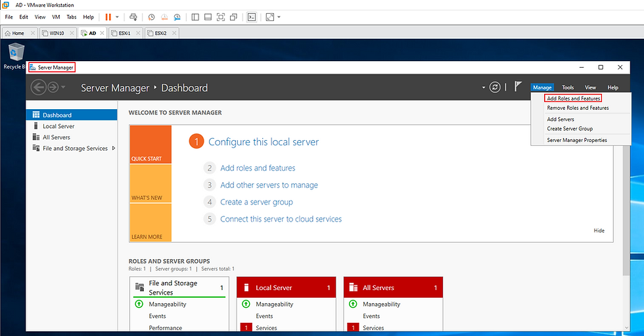Take a snapshot with clock icon
The width and height of the screenshot is (644, 336).
tap(152, 17)
